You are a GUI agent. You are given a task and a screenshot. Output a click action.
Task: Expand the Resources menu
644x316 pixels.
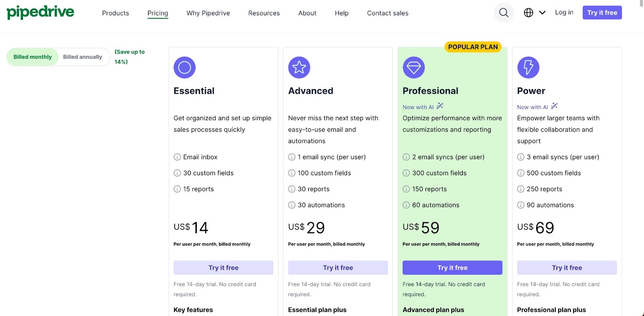264,13
